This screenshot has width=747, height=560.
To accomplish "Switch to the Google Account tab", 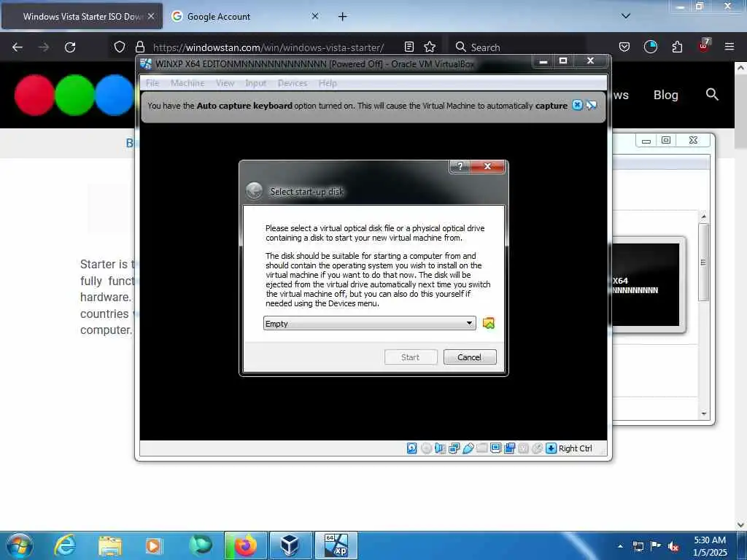I will 245,16.
